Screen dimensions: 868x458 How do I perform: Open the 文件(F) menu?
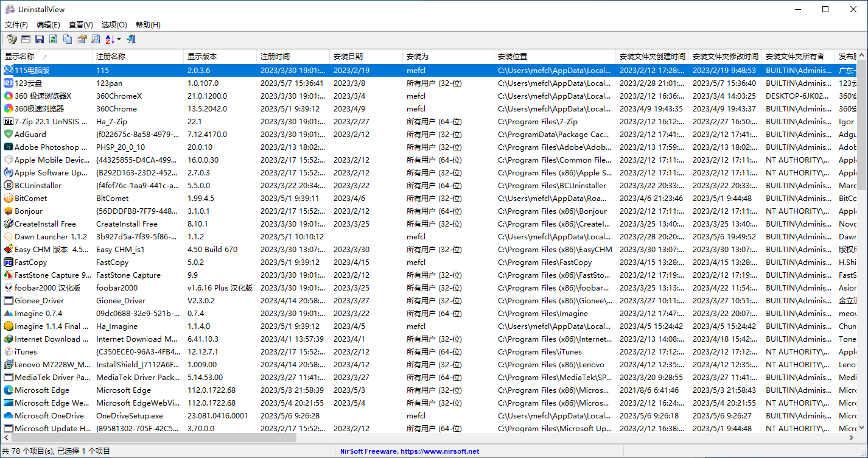coord(16,25)
